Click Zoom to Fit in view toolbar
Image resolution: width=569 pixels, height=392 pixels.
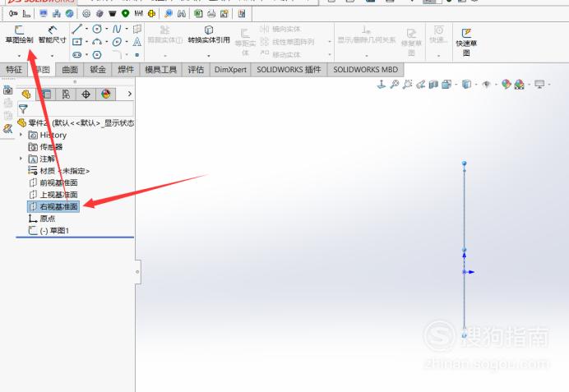[x=395, y=85]
